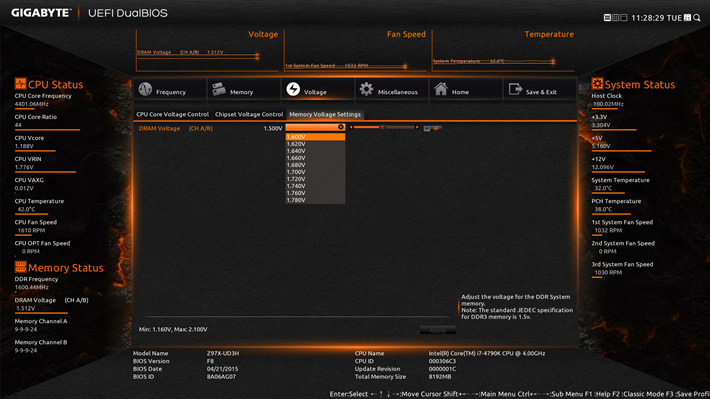Click the DRAM Voltage slider handle

(x=383, y=127)
